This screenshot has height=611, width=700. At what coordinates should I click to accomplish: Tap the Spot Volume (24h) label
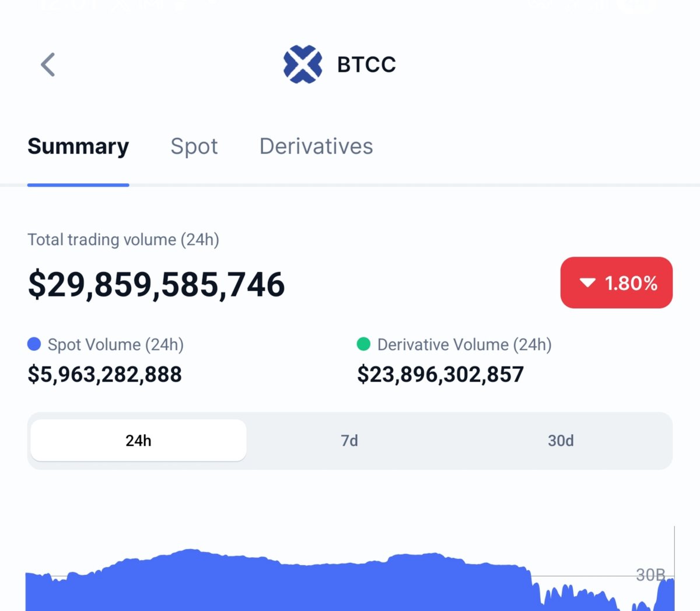click(116, 345)
